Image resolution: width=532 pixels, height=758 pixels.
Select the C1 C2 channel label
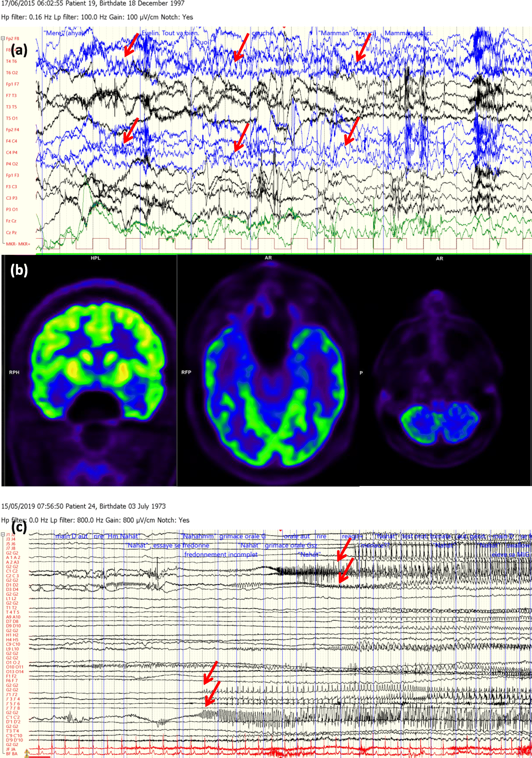coord(12,571)
